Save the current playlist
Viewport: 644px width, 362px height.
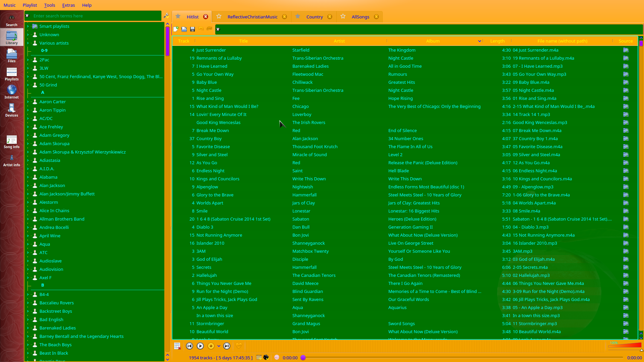193,29
